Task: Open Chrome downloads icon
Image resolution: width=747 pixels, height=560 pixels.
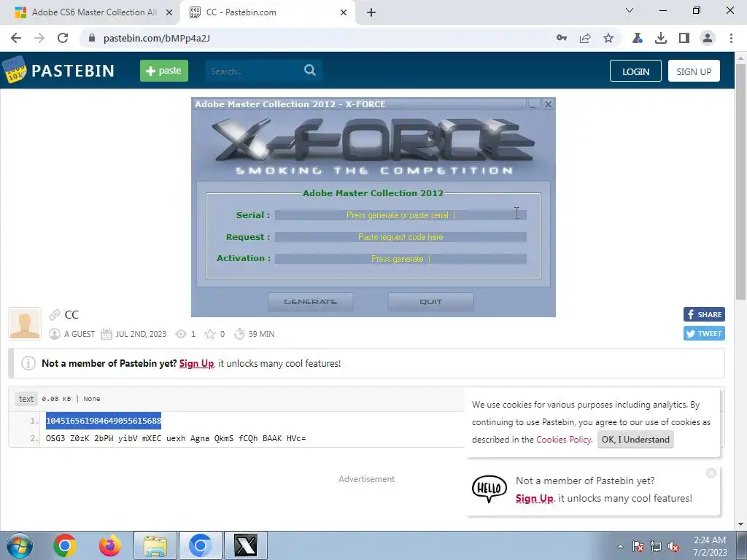Action: click(661, 38)
